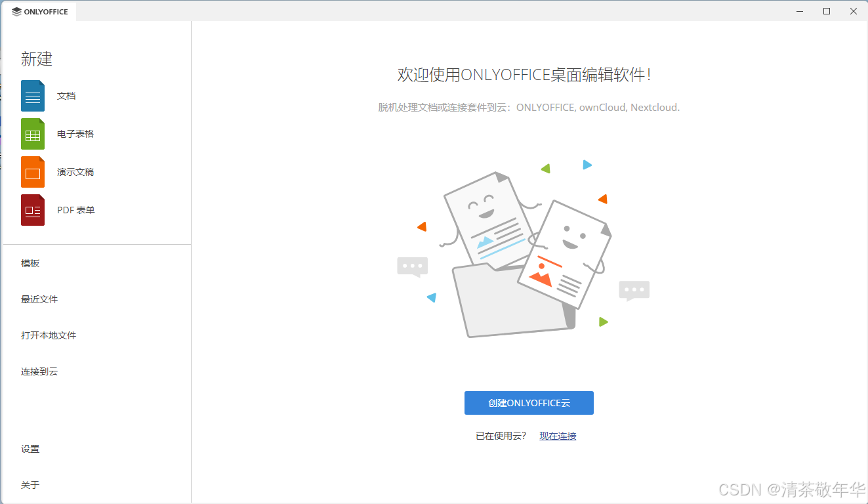Switch to 最近文件 recent files
This screenshot has height=504, width=868.
(x=38, y=299)
